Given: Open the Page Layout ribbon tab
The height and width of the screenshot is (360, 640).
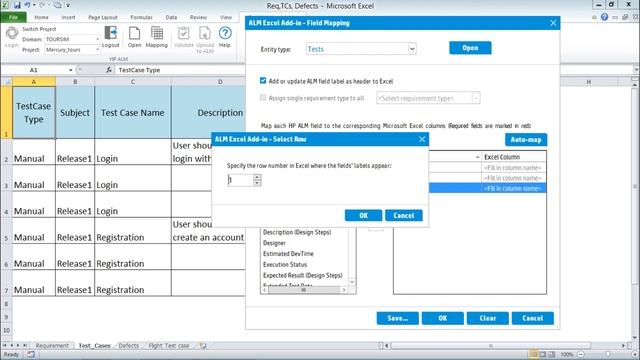Looking at the screenshot, I should coord(102,17).
